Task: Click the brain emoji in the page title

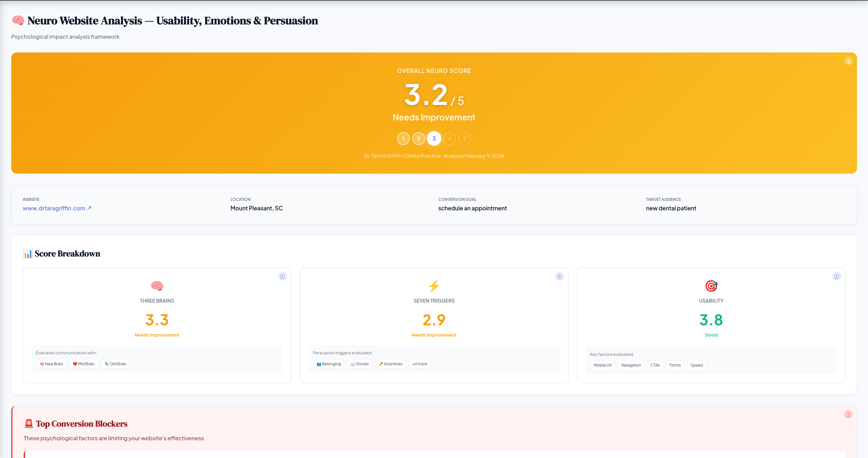Action: [18, 20]
